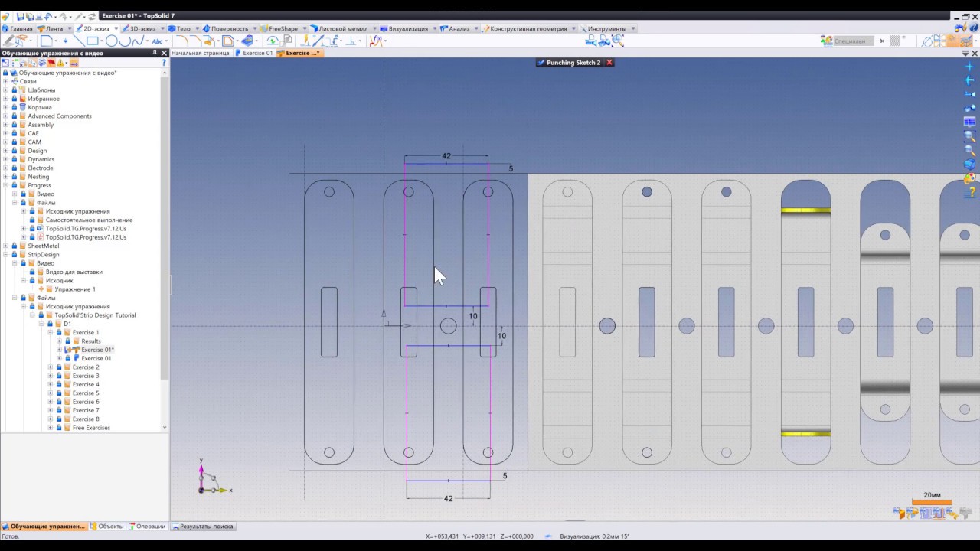
Task: Select the fillet tool in sketch toolbar
Action: [182, 41]
